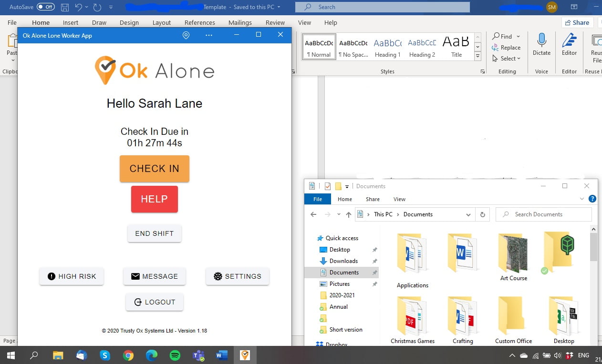Click the Chrome icon on the taskbar
602x364 pixels.
coord(128,355)
